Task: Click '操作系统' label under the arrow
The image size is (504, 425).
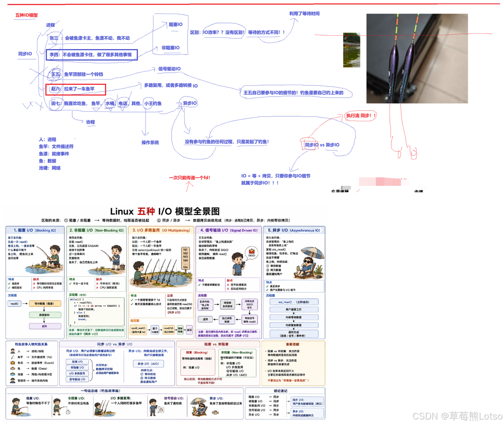Action: click(x=150, y=143)
